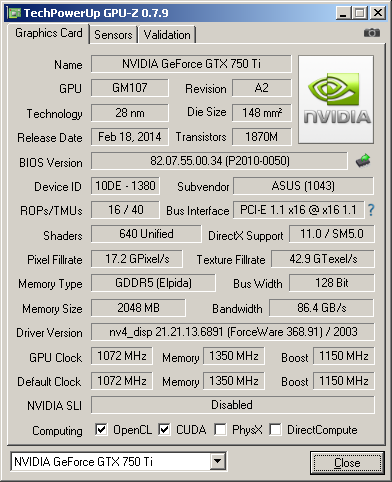Click the GPU-Z title bar app icon
This screenshot has width=392, height=482.
pos(14,13)
